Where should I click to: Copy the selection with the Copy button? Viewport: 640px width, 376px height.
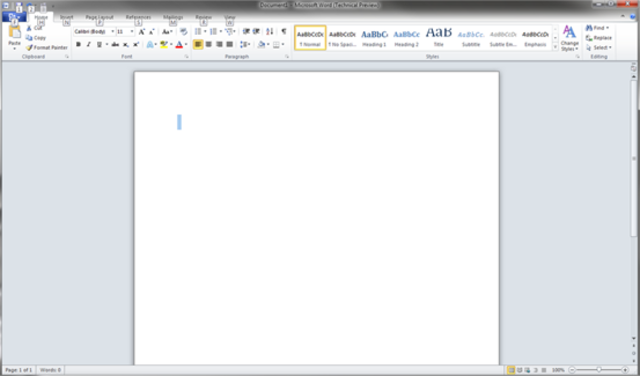36,38
